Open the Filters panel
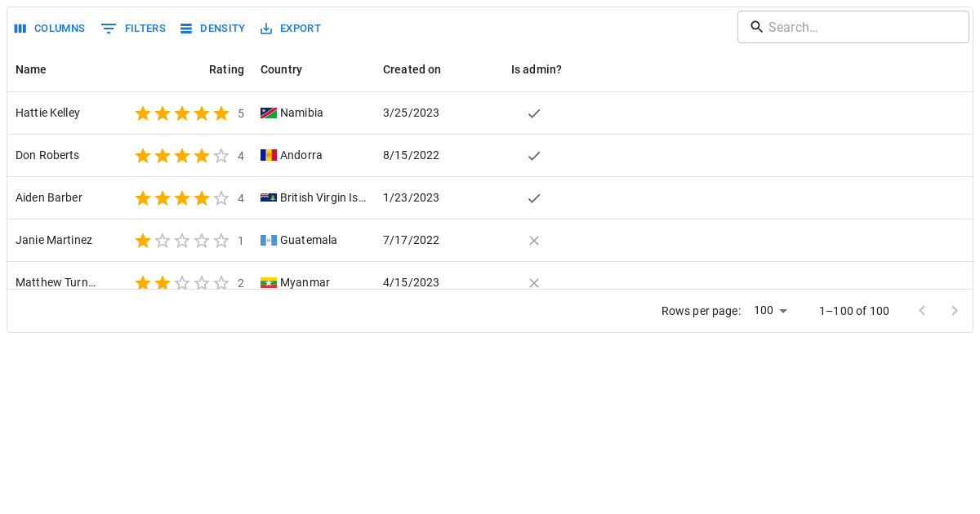980x514 pixels. coord(133,29)
